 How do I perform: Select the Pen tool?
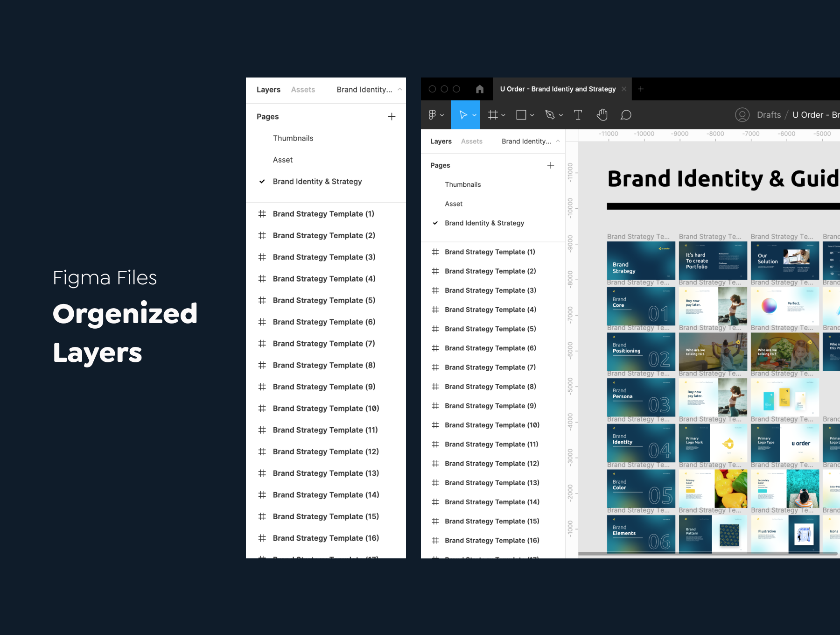[x=550, y=115]
